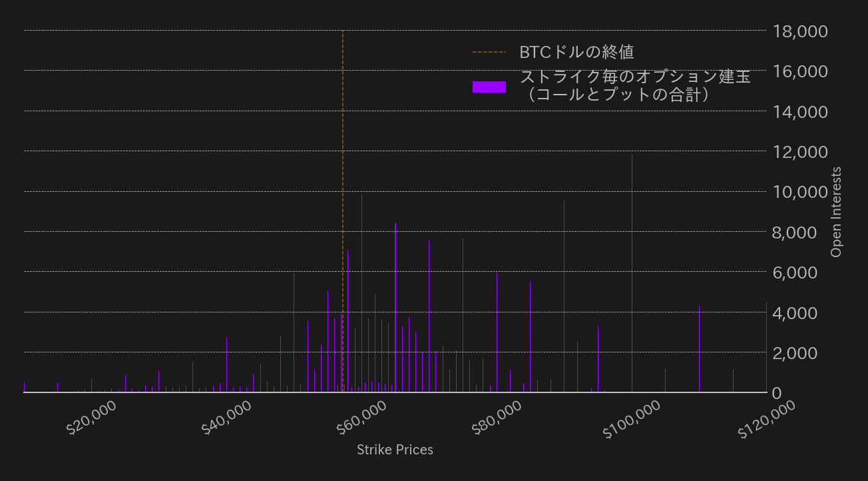The height and width of the screenshot is (481, 868).
Task: Click the orange dashed legend line sample
Action: click(489, 52)
